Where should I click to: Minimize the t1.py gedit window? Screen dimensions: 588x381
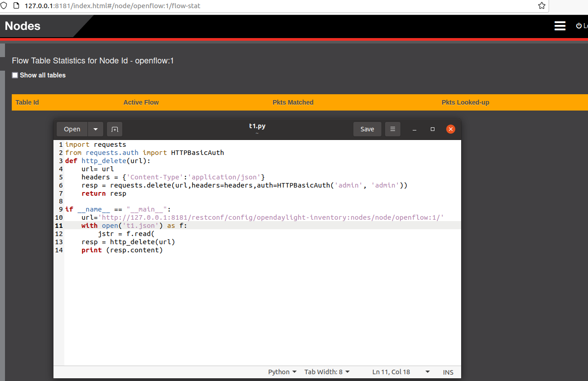point(414,129)
